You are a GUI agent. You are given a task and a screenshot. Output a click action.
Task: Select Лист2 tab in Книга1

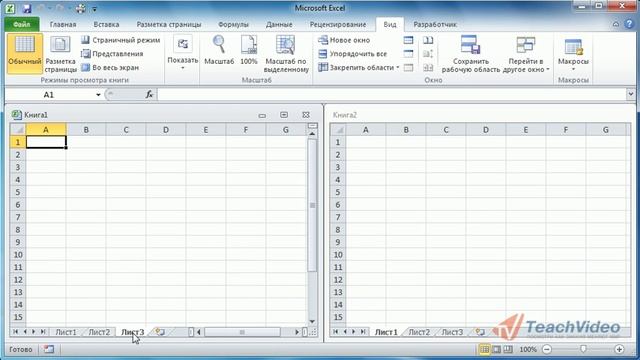99,332
